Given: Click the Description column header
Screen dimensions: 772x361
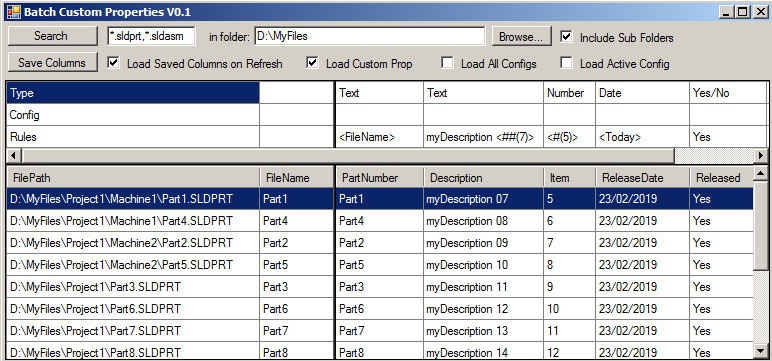Looking at the screenshot, I should click(x=483, y=177).
